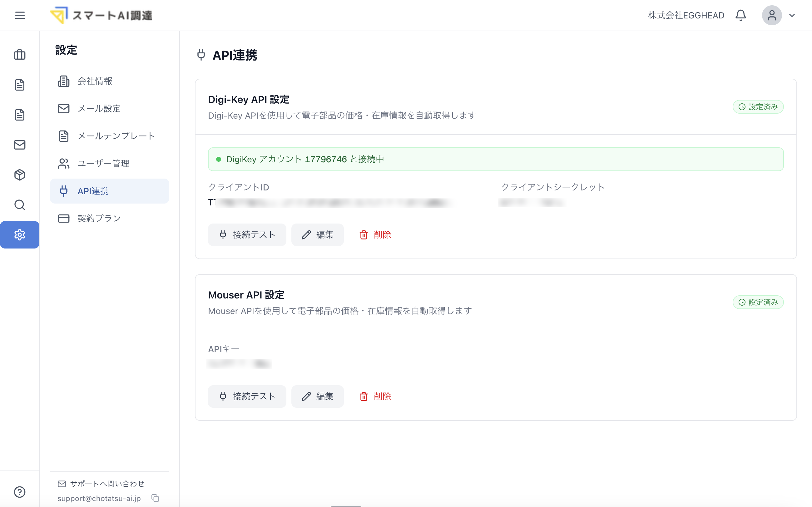Select 会社情報 in settings menu

[x=109, y=81]
